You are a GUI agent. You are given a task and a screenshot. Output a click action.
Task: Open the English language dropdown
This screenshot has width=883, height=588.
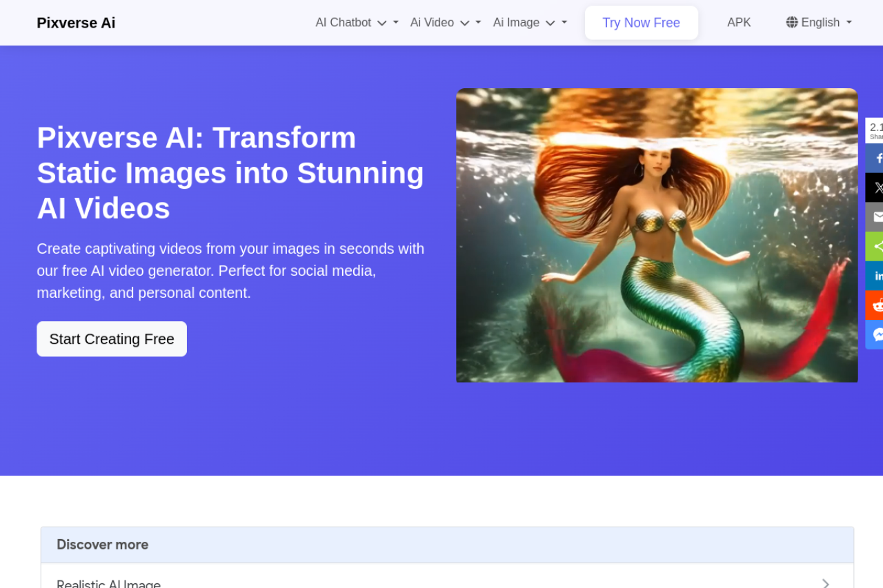pyautogui.click(x=819, y=23)
